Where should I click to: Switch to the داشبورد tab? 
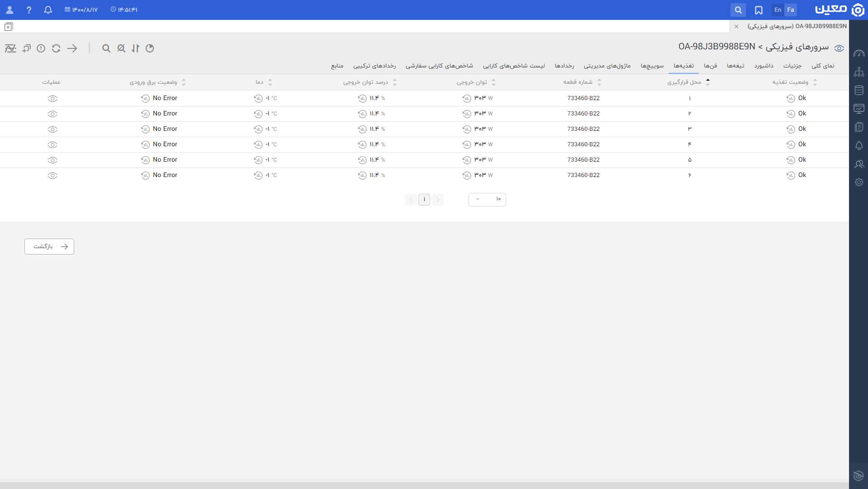(x=764, y=66)
